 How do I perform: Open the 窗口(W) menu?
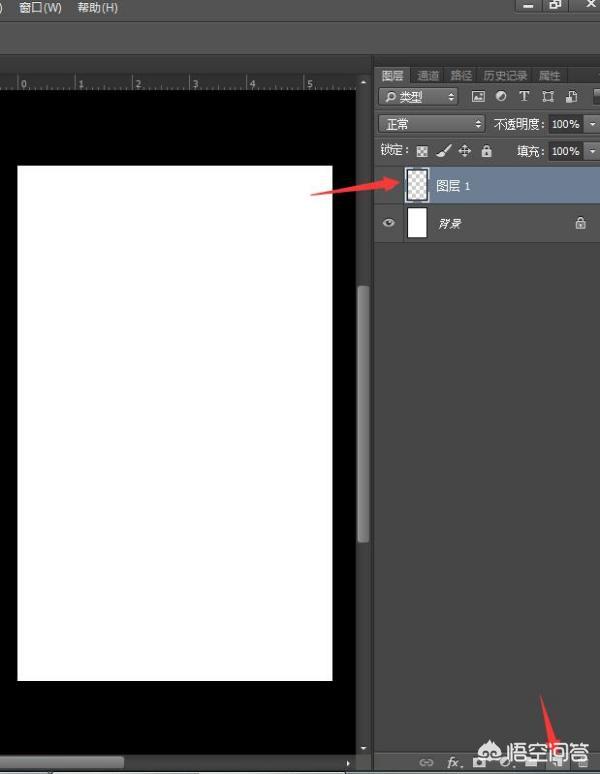tap(40, 8)
